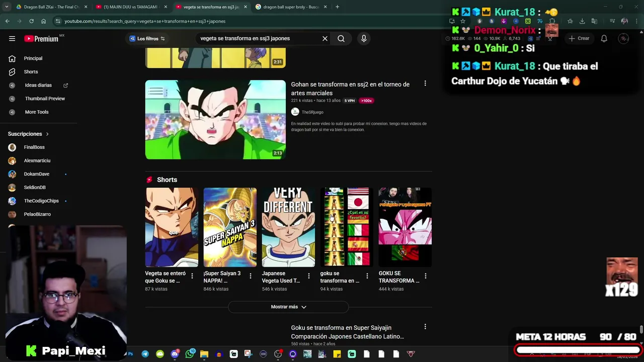Open options for 'Japanese Vegeta Used T...' short
Image resolution: width=644 pixels, height=362 pixels.
tap(309, 276)
